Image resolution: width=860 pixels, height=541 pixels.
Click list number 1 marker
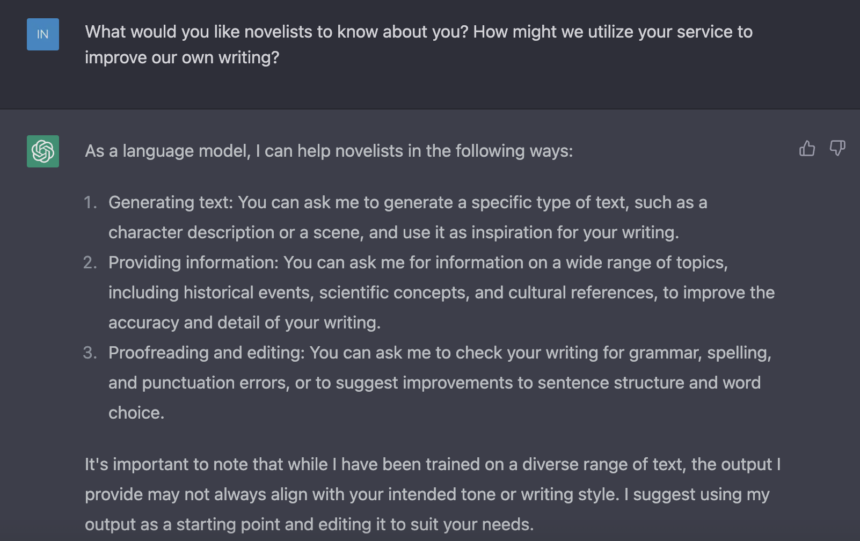tap(90, 202)
